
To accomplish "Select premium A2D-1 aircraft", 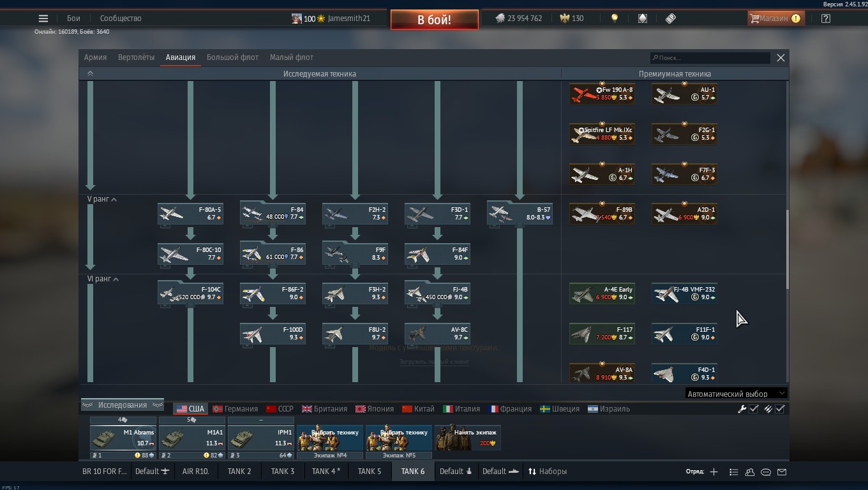I will click(x=684, y=214).
